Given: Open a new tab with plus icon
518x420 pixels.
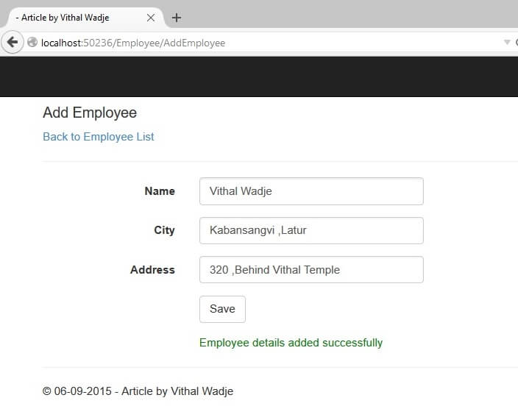Looking at the screenshot, I should (177, 18).
